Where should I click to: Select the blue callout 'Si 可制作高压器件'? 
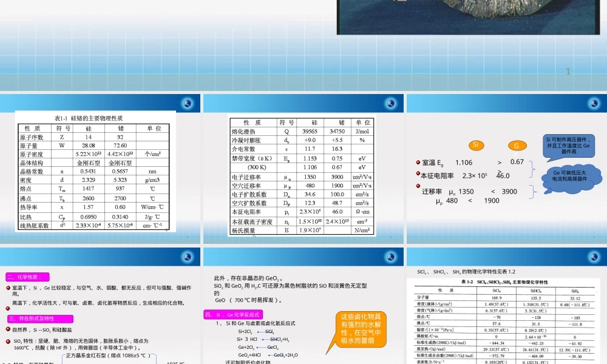(568, 147)
